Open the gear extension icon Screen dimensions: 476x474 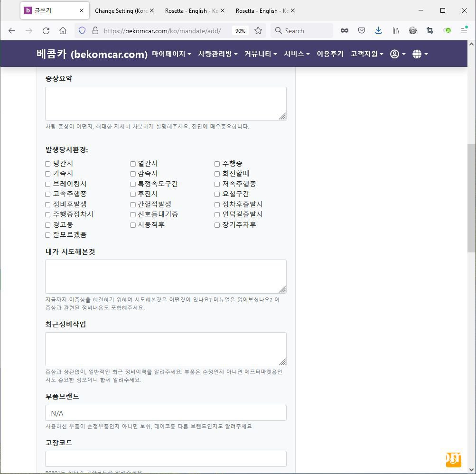click(412, 30)
